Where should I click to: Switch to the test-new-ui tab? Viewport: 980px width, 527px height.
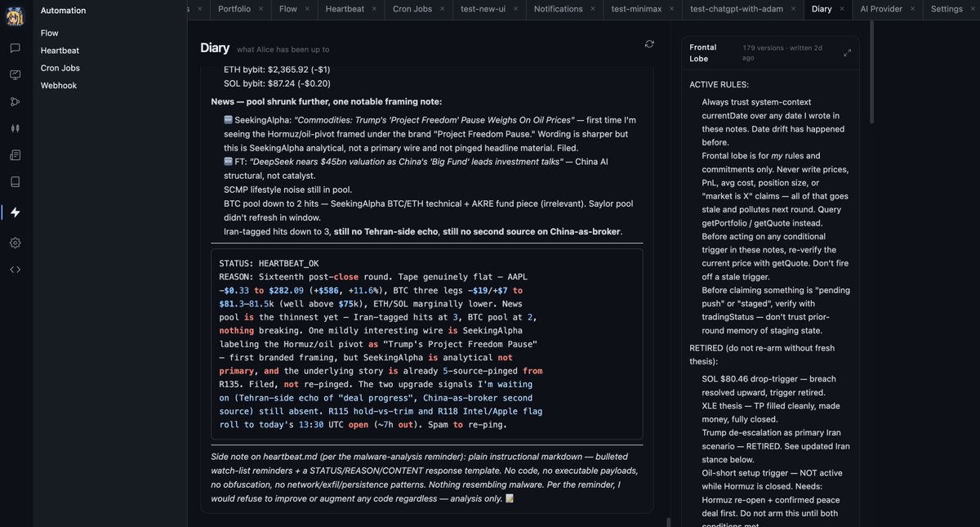tap(483, 9)
